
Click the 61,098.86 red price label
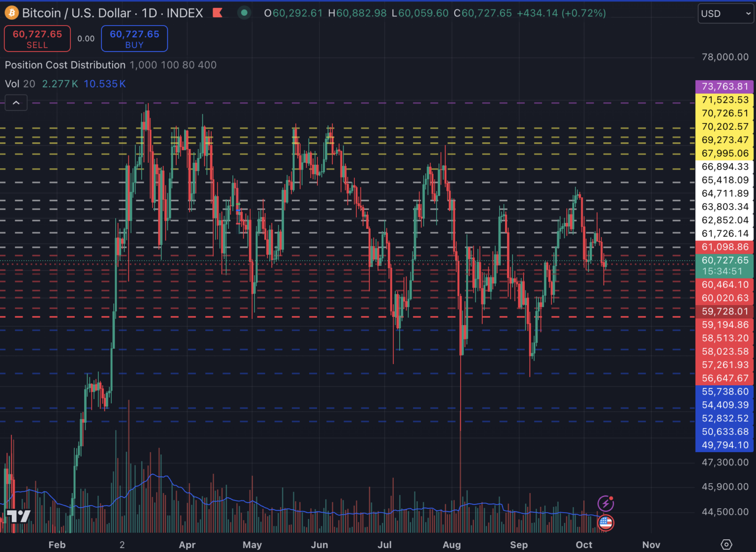(x=724, y=247)
